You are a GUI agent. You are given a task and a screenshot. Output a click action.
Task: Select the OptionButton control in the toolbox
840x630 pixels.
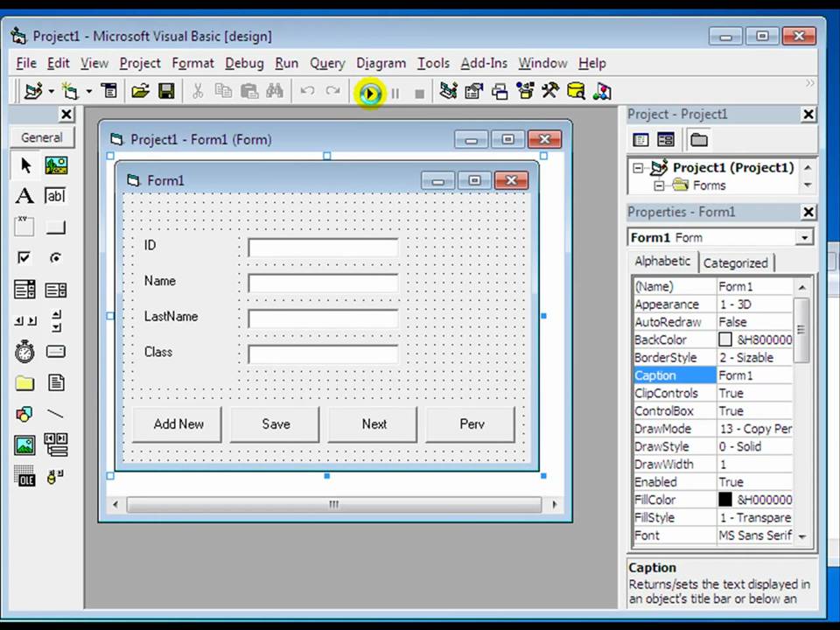coord(55,257)
